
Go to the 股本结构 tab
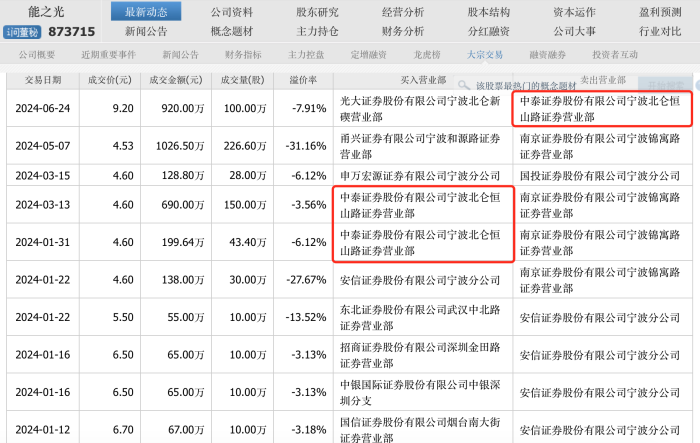(488, 12)
